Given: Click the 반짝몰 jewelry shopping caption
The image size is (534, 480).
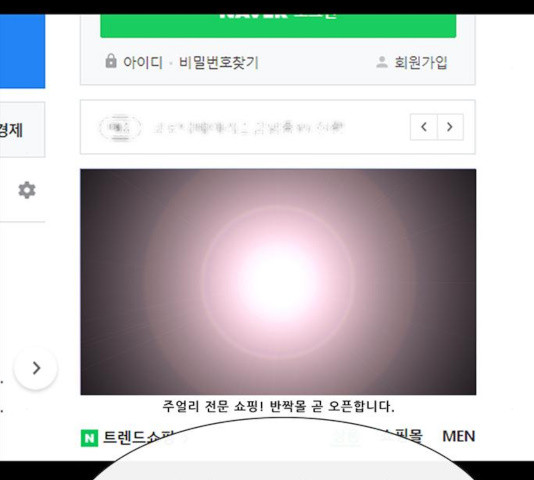Looking at the screenshot, I should pos(278,406).
